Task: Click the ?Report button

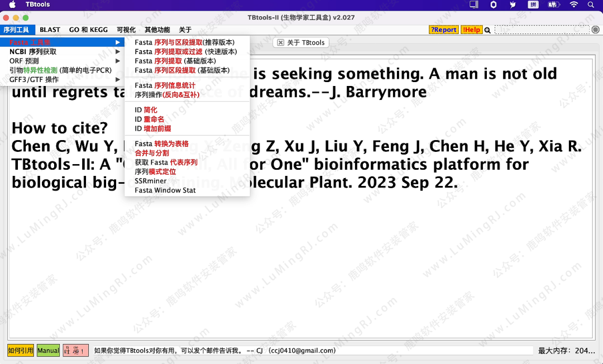Action: click(x=443, y=29)
